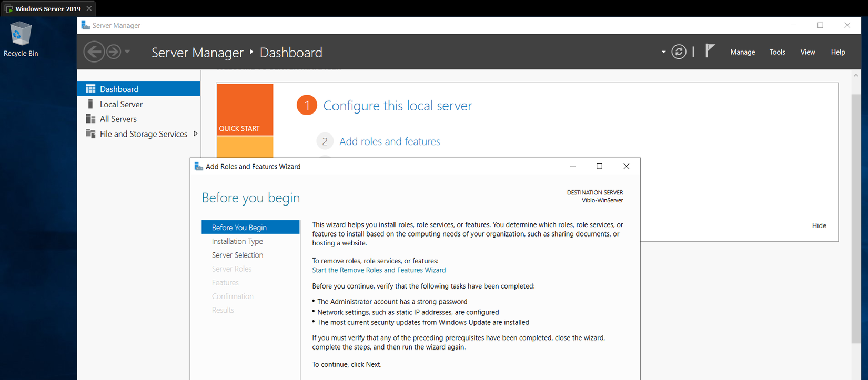Click the Remove Roles and Features Wizard link

click(379, 270)
